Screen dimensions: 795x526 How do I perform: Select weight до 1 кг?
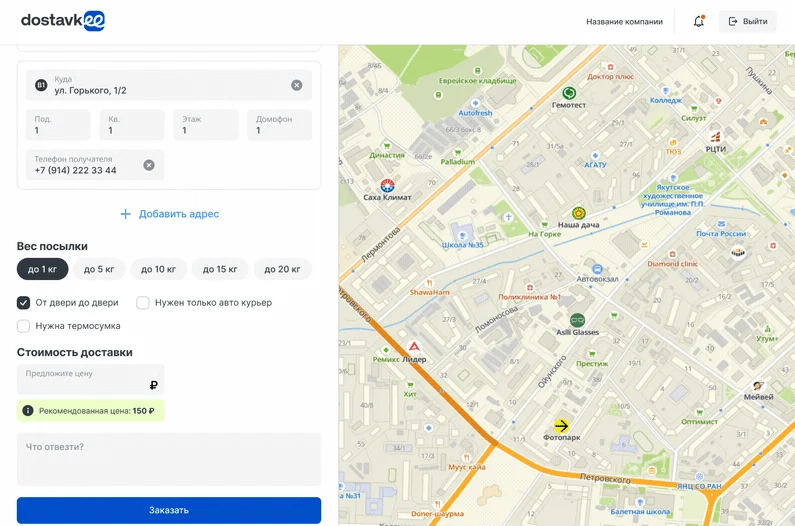click(43, 269)
